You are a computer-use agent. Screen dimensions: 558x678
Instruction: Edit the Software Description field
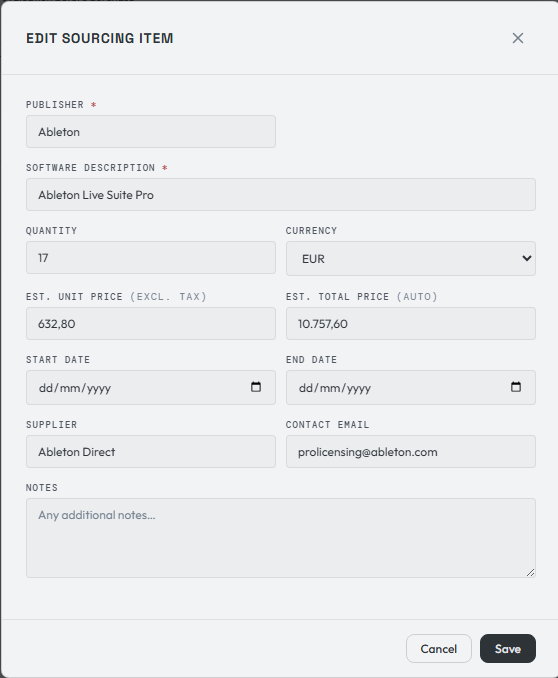tap(281, 195)
